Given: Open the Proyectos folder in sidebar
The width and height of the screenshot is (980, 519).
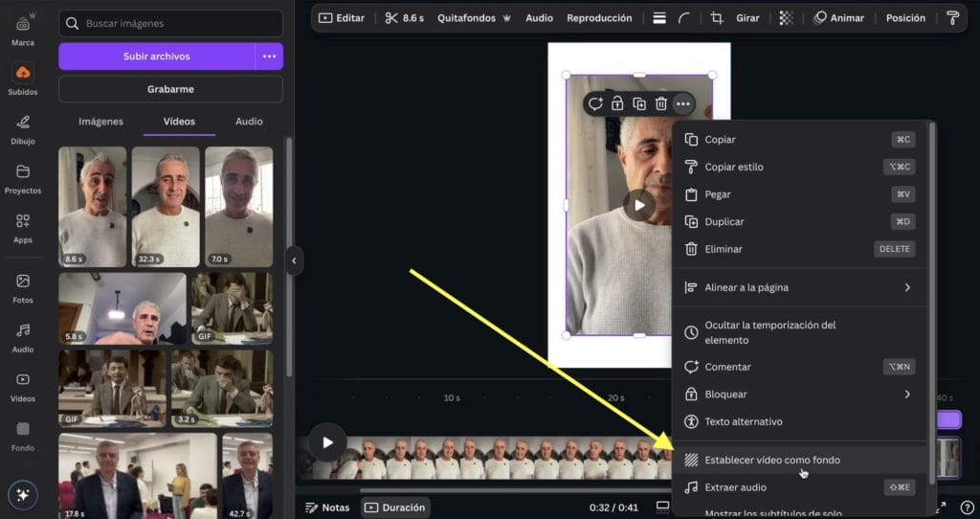Looking at the screenshot, I should pyautogui.click(x=23, y=178).
